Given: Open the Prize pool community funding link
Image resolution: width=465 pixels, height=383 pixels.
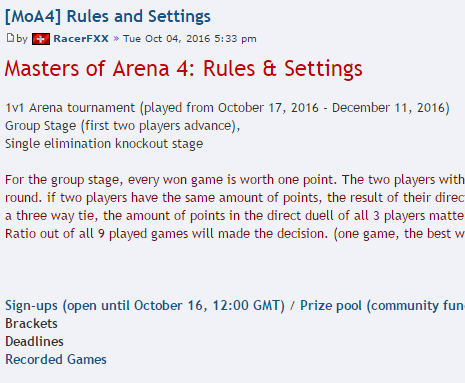Looking at the screenshot, I should [382, 305].
